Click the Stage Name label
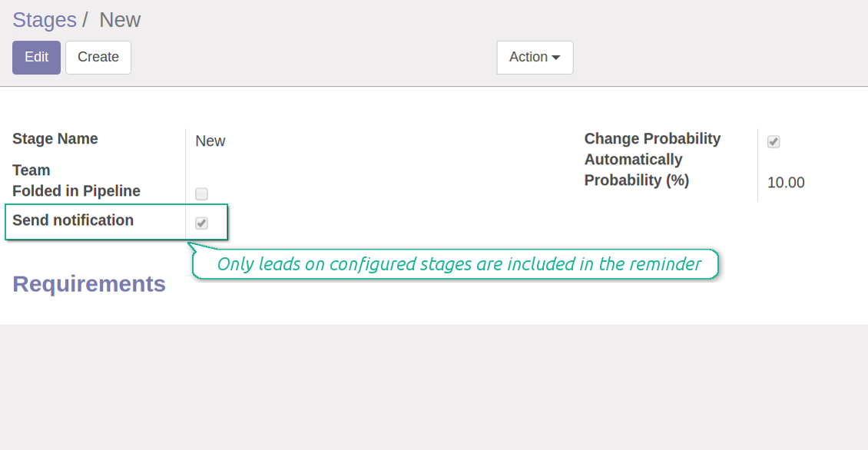Screen dimensions: 868x450 [55, 139]
